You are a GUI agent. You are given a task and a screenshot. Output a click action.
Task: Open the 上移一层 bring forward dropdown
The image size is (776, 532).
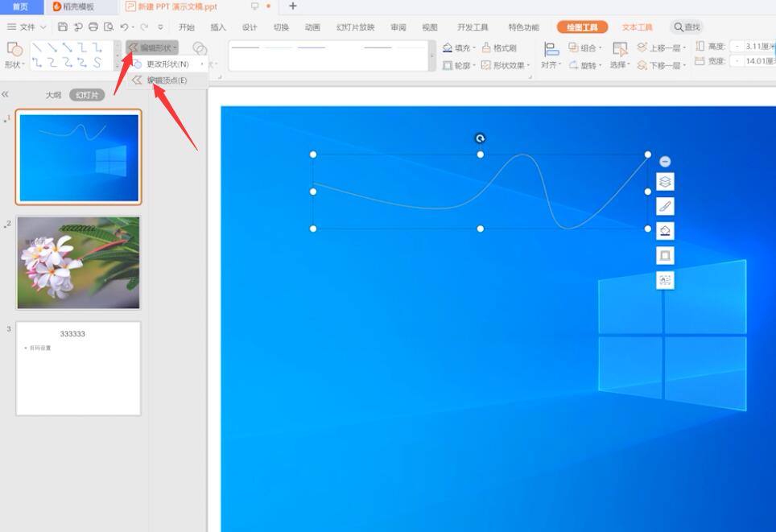tap(662, 47)
